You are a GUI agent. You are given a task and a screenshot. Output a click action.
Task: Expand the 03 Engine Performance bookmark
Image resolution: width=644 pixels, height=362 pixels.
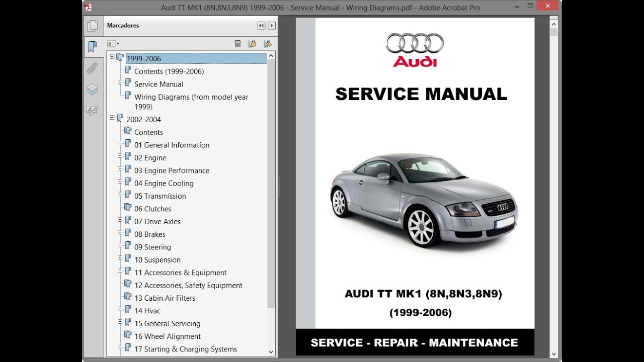[x=120, y=169]
